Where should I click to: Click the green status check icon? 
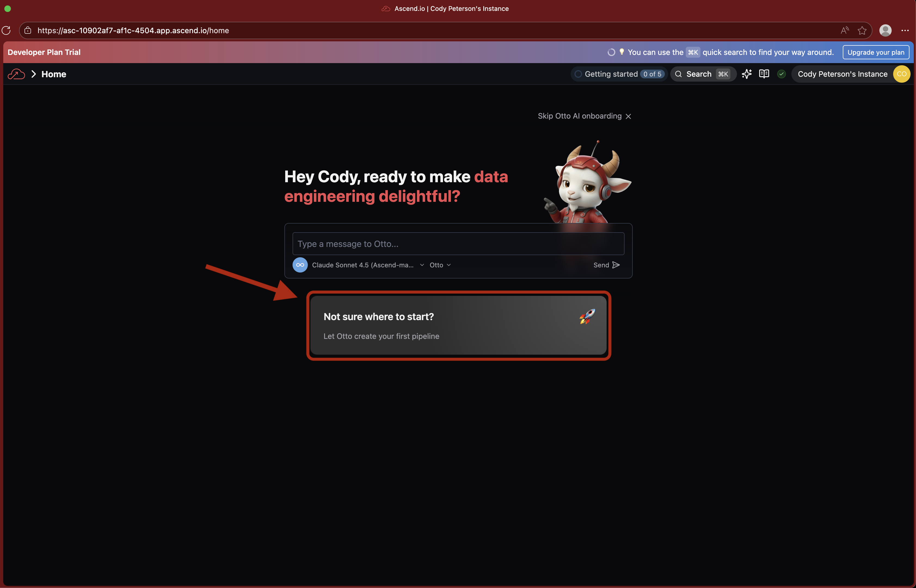coord(782,74)
